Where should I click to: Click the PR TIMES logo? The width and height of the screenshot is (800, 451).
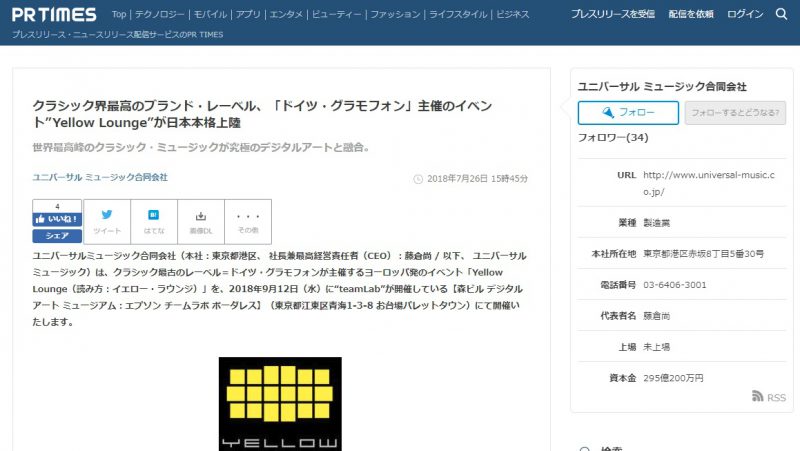point(54,15)
